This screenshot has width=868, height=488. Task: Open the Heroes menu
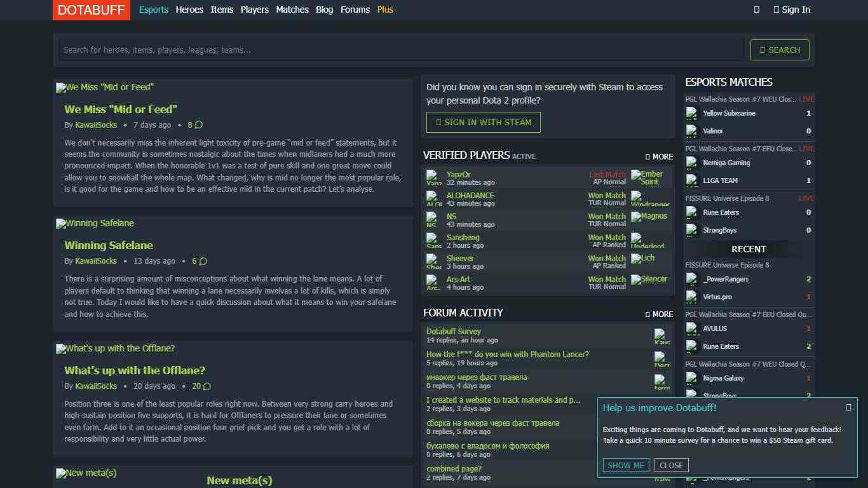click(189, 10)
